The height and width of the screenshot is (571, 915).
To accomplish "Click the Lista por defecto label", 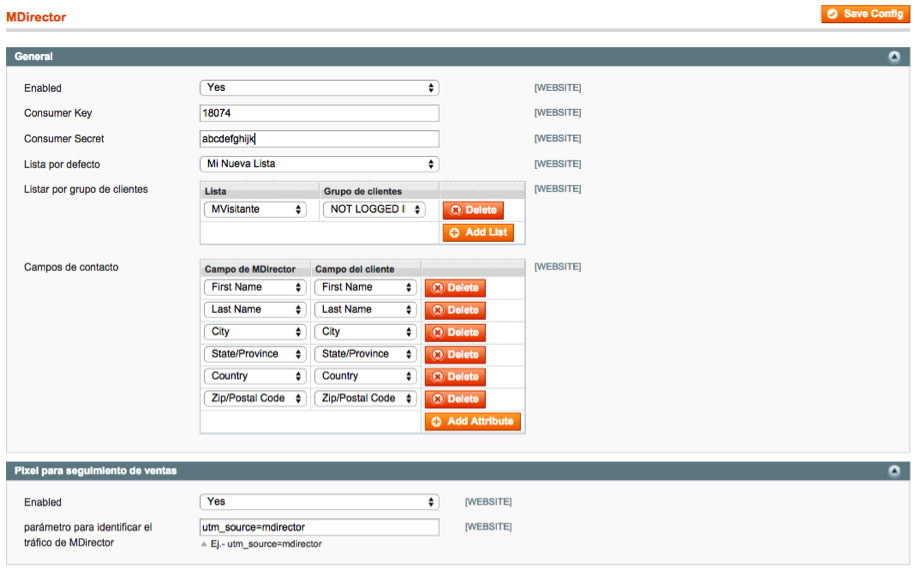I will pyautogui.click(x=62, y=164).
